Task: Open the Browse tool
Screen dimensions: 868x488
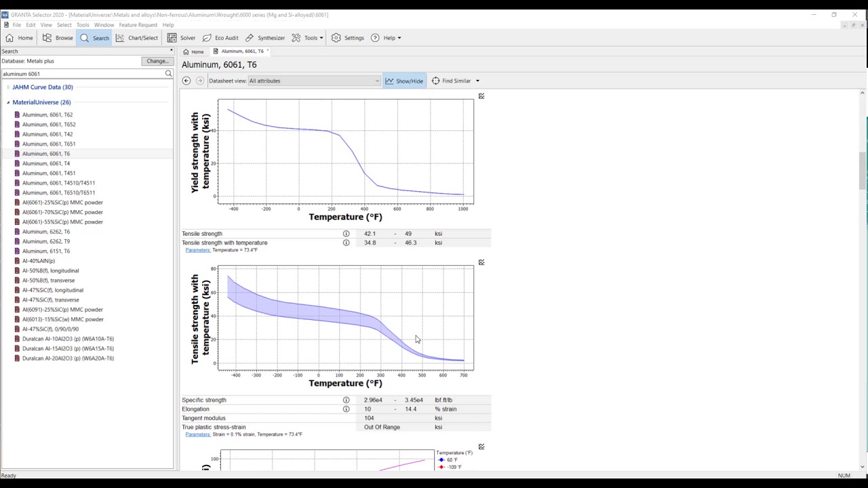Action: (58, 38)
